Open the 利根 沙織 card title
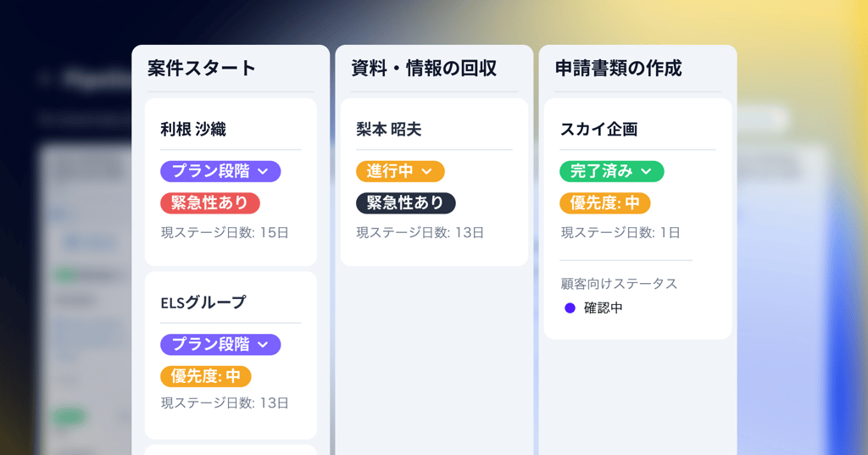Image resolution: width=868 pixels, height=455 pixels. point(193,130)
